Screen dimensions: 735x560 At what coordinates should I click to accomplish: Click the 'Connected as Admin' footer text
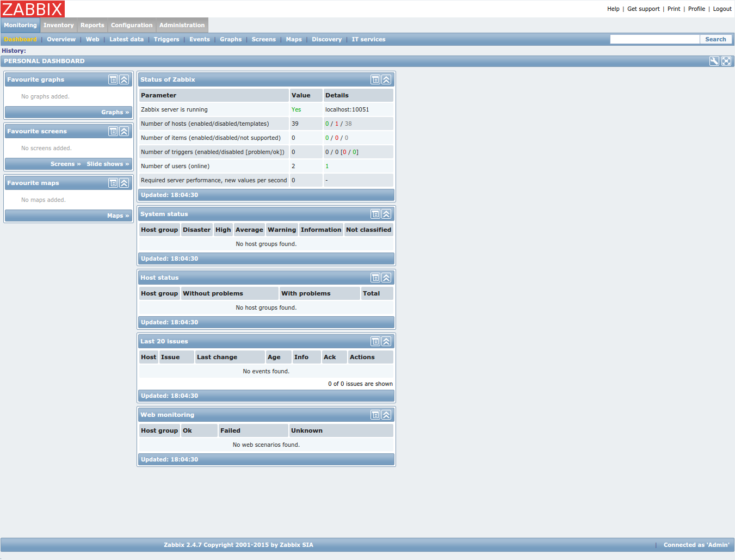coord(696,545)
